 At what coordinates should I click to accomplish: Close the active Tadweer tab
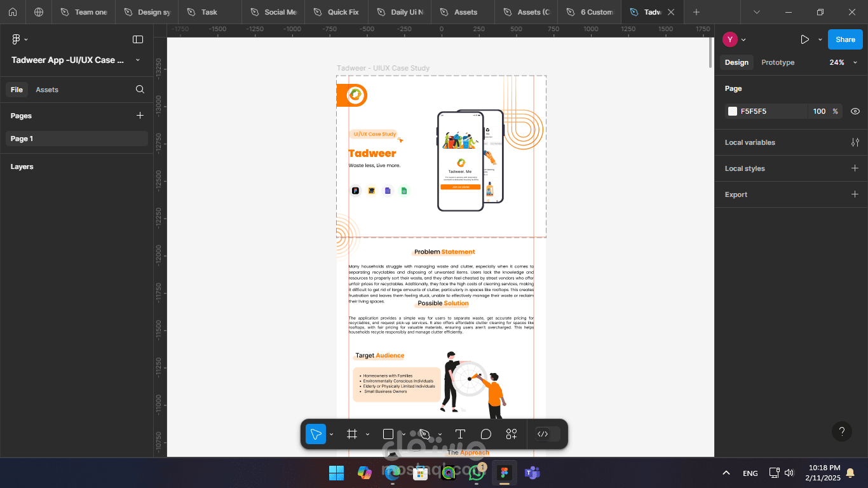coord(671,12)
